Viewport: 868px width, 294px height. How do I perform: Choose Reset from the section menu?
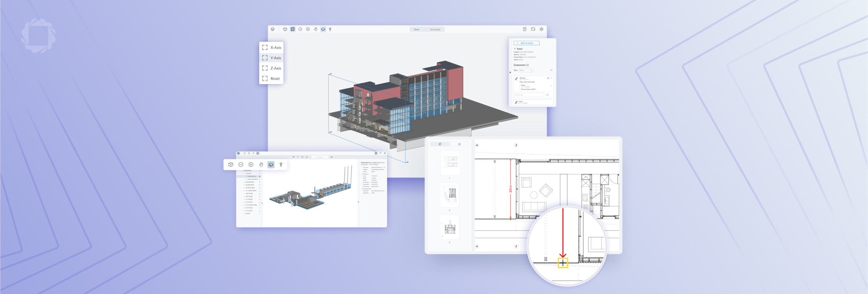271,78
